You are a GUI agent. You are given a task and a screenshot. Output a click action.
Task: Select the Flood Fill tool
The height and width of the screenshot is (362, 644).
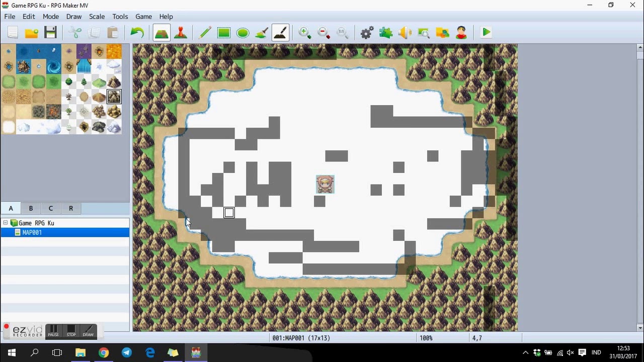point(261,33)
